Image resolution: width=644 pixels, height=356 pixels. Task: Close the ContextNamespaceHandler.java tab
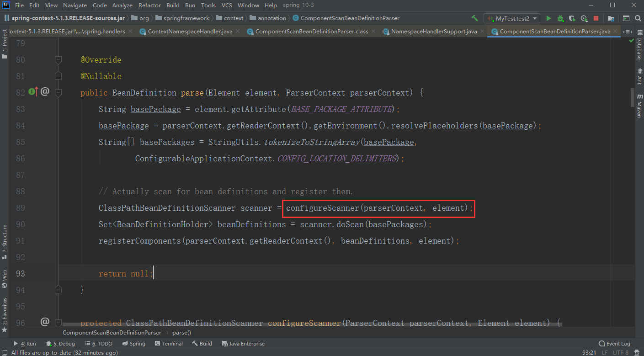(238, 32)
